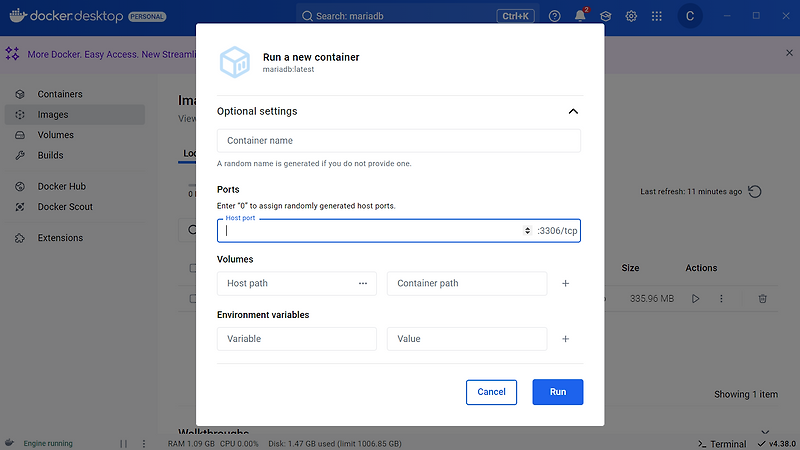Delete the mariadb image with trash icon
Viewport: 800px width, 450px height.
(x=762, y=298)
